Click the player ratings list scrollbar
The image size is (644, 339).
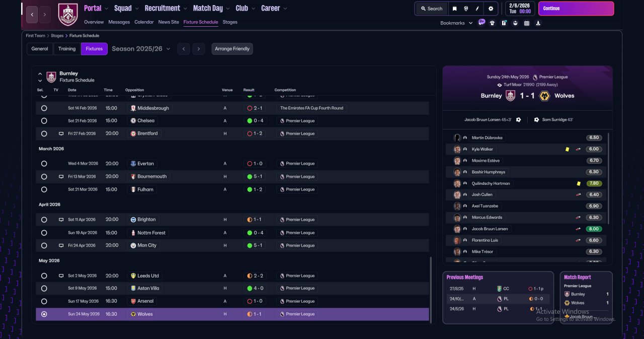pos(609,179)
